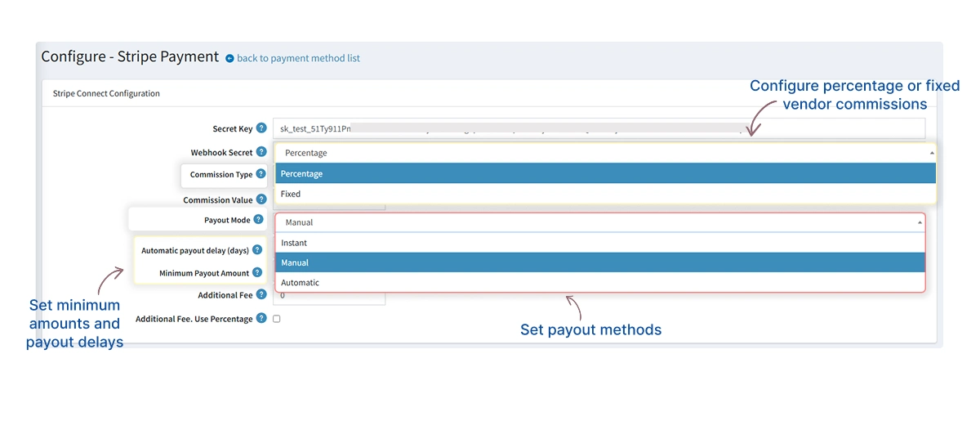Select Instant payout mode option
Viewport: 980px width, 421px height.
(x=600, y=243)
